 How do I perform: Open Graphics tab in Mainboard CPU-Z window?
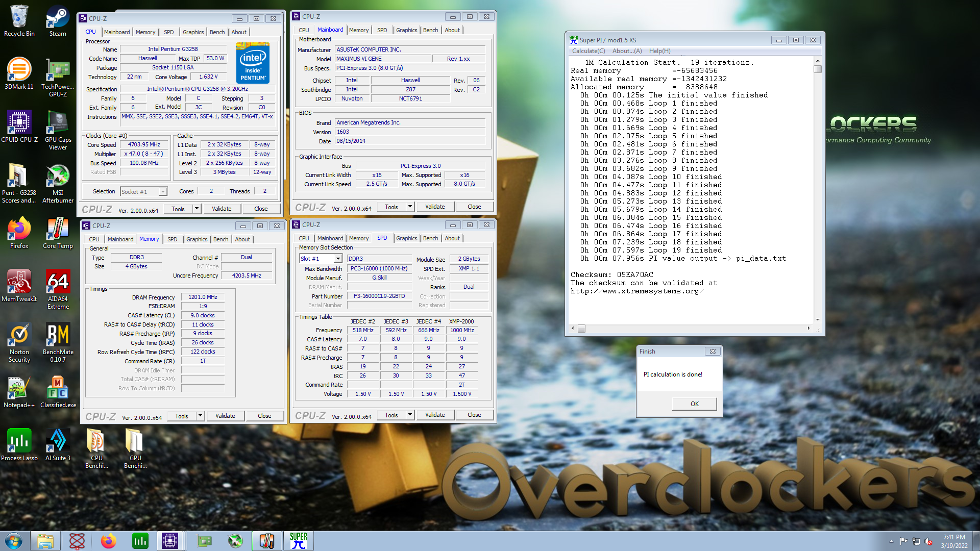(406, 30)
